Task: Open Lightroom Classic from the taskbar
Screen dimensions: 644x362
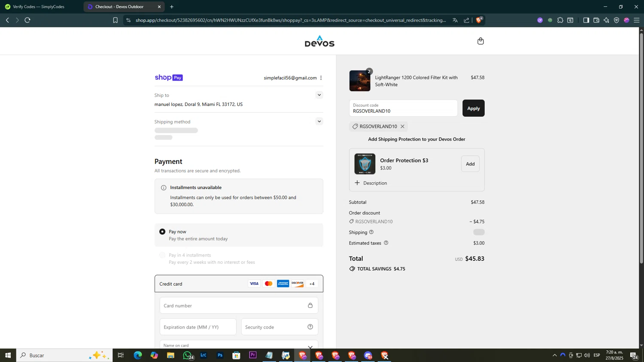Action: coord(204,355)
